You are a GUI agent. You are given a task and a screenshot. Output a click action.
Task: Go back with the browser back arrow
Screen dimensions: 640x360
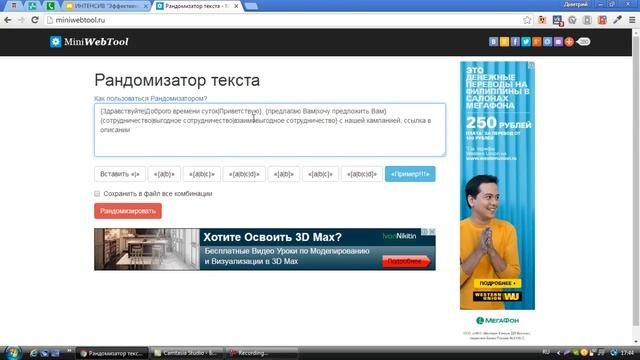pos(8,20)
